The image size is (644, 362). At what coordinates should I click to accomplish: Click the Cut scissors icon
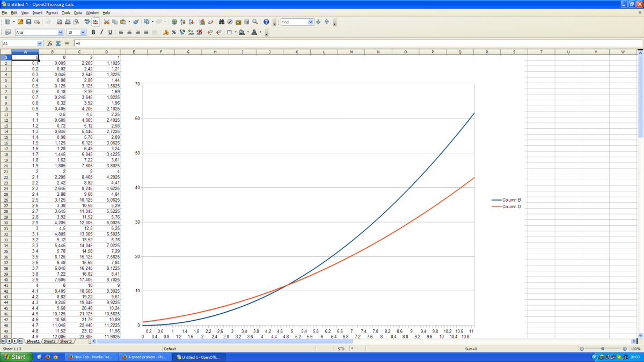pyautogui.click(x=106, y=22)
